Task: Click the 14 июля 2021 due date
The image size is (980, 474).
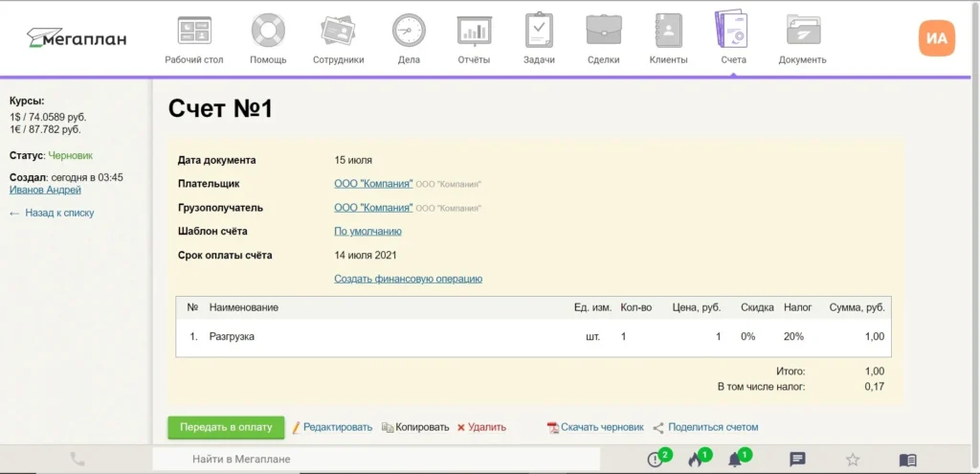Action: coord(366,255)
